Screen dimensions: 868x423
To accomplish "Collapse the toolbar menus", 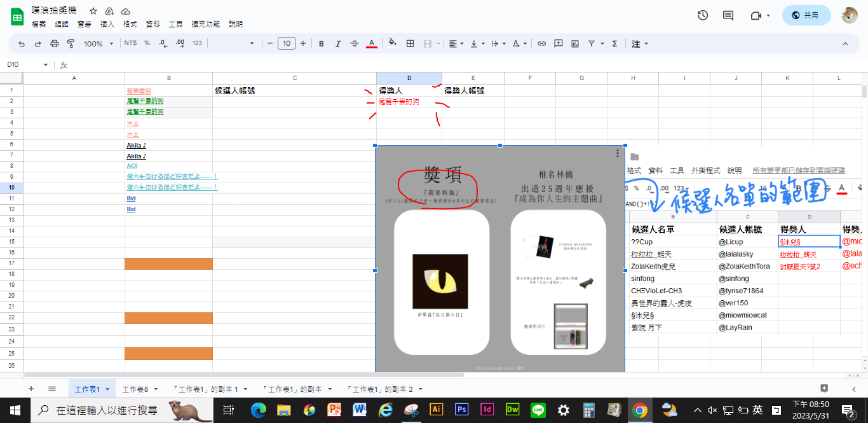I will [845, 44].
